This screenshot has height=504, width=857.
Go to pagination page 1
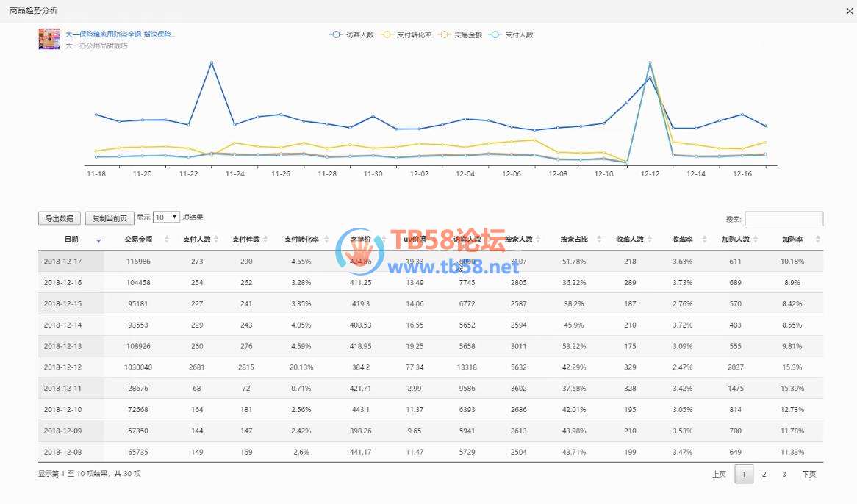coord(744,474)
